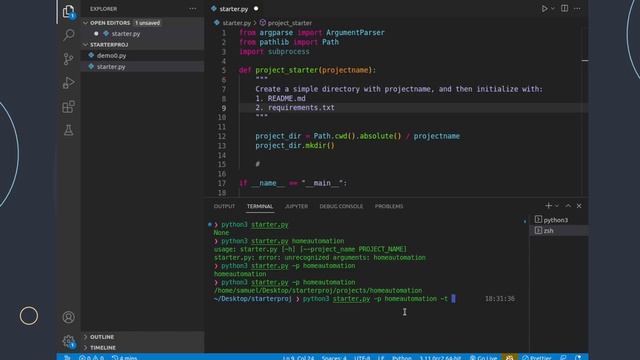Viewport: 640px width, 360px height.
Task: Open the remote window indicator
Action: click(x=67, y=357)
